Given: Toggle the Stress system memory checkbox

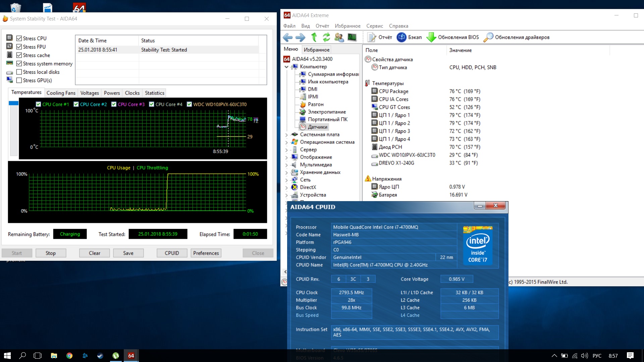Looking at the screenshot, I should click(x=19, y=64).
